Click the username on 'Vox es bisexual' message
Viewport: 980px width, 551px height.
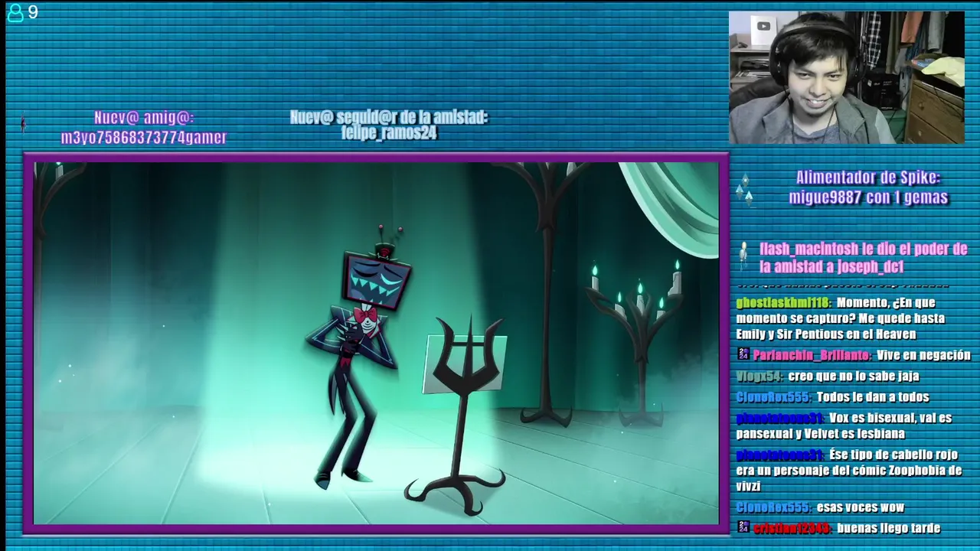point(779,418)
